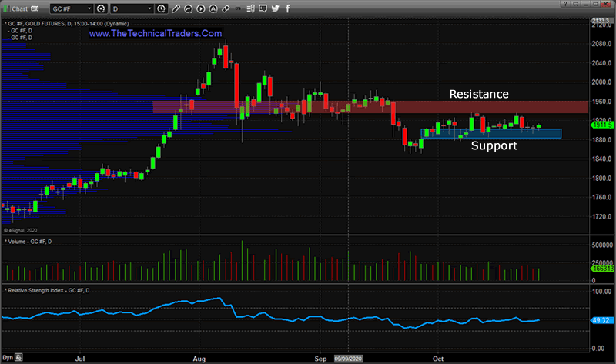
Task: Open the time template clock icon
Action: [x=161, y=8]
